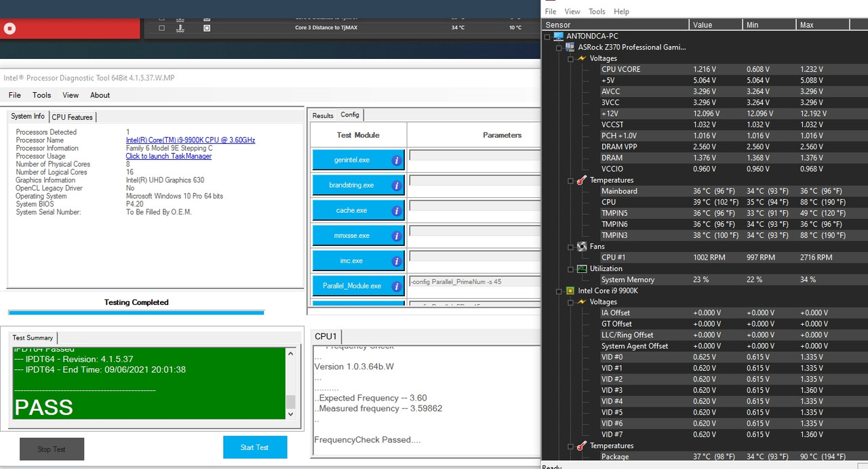Click the brandstring.exe test module button
The height and width of the screenshot is (469, 868).
tap(358, 185)
